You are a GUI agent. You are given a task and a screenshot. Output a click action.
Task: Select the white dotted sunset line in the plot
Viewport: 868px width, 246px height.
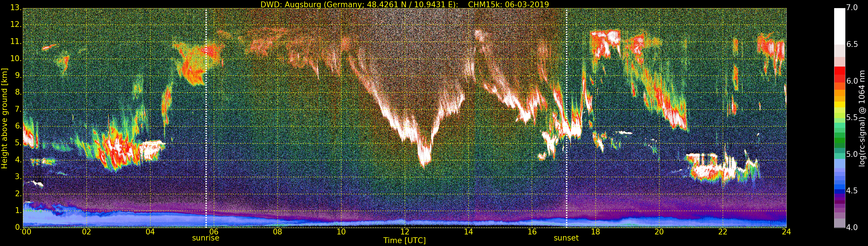567,118
